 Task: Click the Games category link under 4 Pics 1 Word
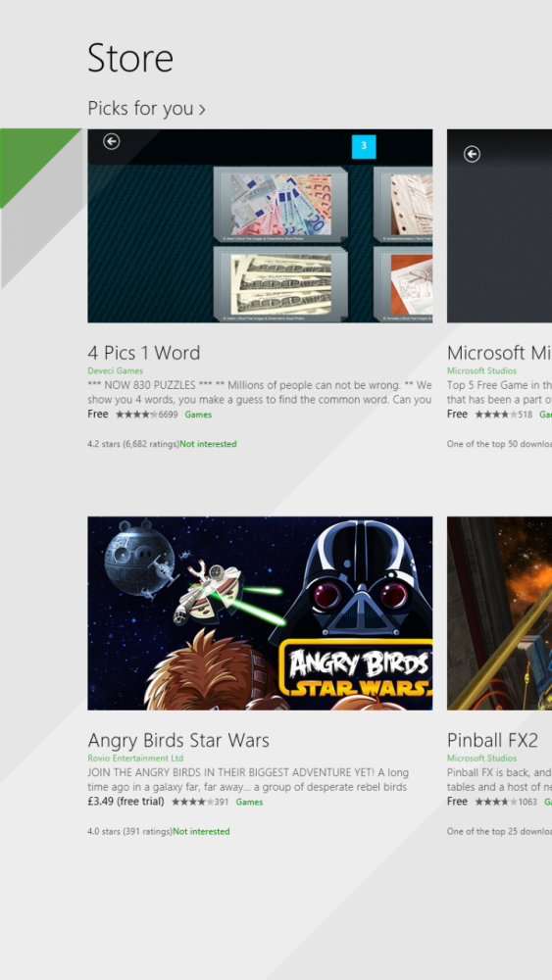pyautogui.click(x=198, y=415)
